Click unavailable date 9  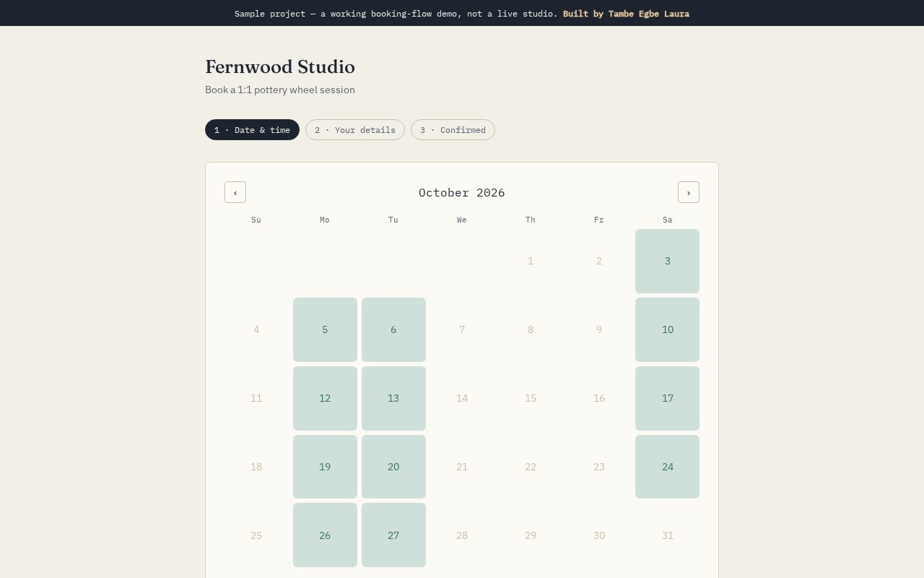point(599,329)
